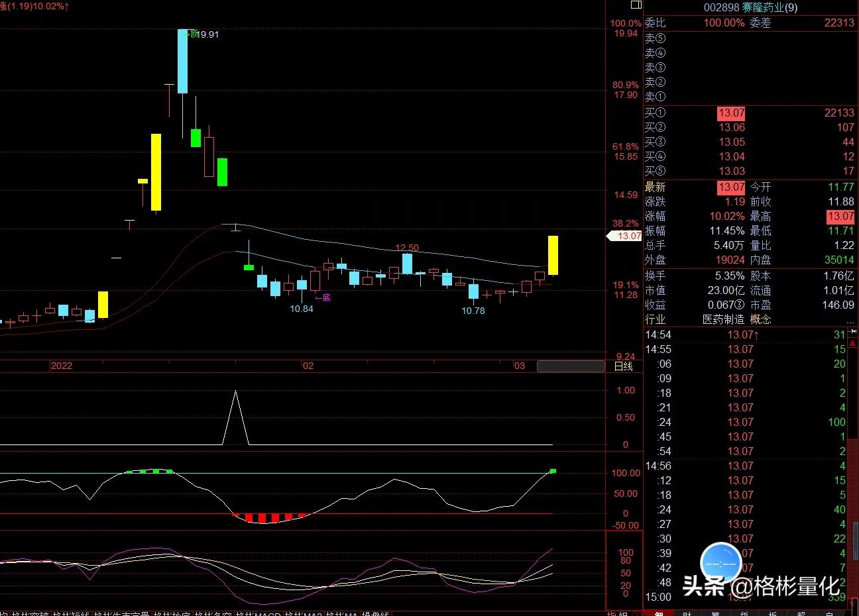The height and width of the screenshot is (616, 859).
Task: Open the 日线 period selector
Action: click(x=623, y=366)
